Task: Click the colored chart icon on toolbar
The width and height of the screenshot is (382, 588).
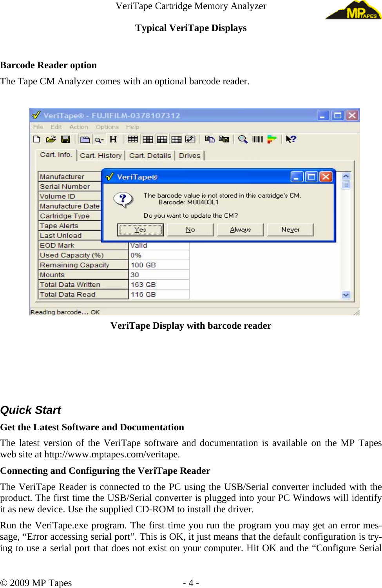Action: (272, 139)
